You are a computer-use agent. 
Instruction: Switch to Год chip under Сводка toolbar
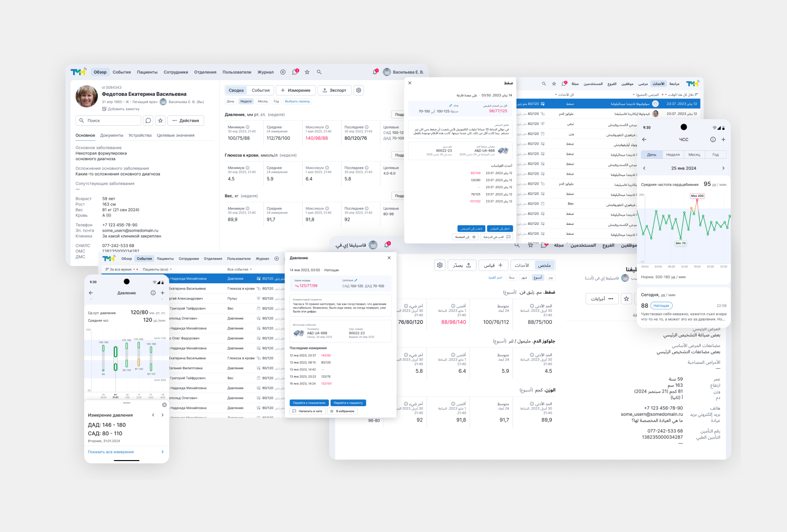tap(276, 101)
